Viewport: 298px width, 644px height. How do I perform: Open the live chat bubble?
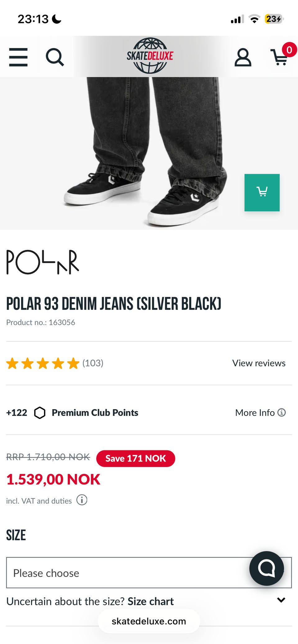click(266, 568)
